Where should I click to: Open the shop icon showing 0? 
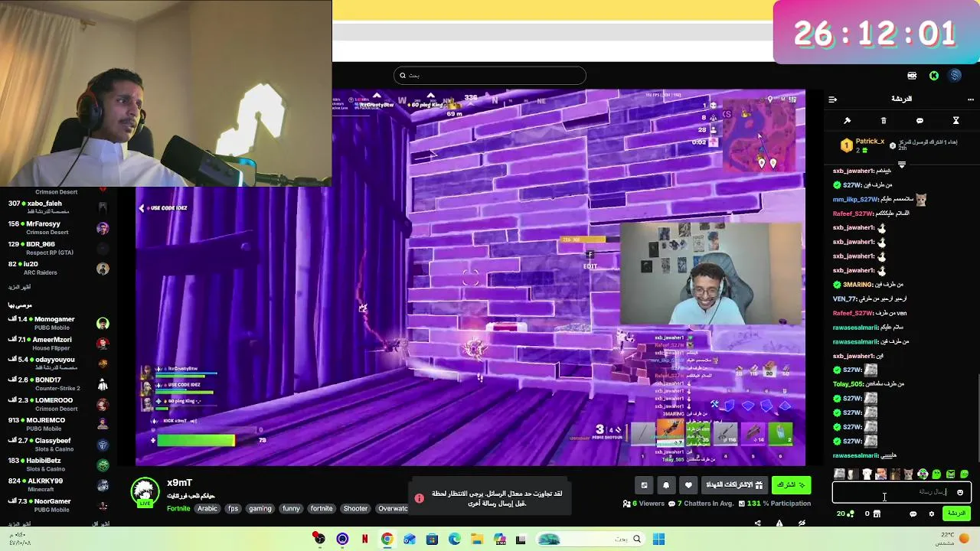point(873,514)
